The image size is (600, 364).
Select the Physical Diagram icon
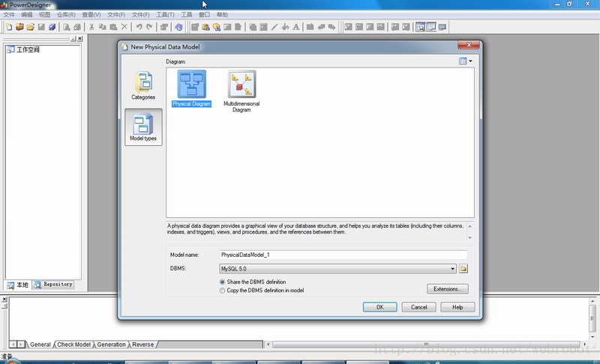tap(191, 88)
